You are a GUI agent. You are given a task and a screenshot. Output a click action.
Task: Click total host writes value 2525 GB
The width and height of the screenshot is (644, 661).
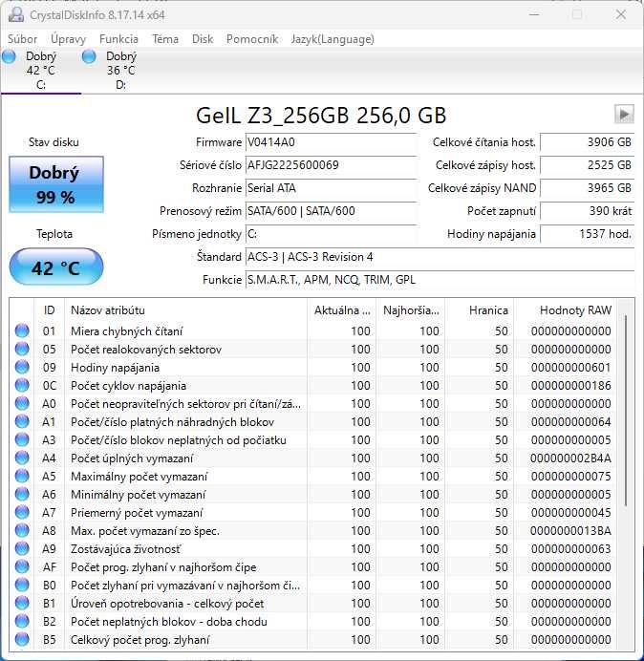587,165
